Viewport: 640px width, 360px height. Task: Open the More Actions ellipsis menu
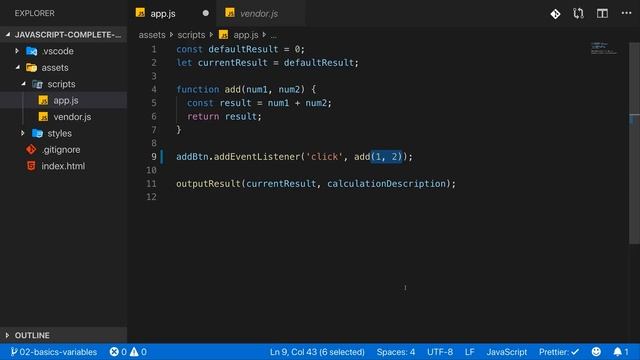coord(626,13)
